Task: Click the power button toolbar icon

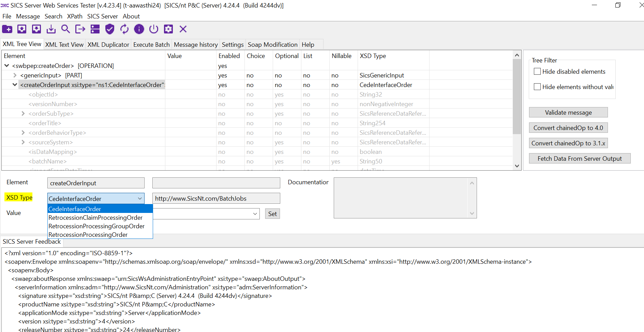Action: pos(154,29)
